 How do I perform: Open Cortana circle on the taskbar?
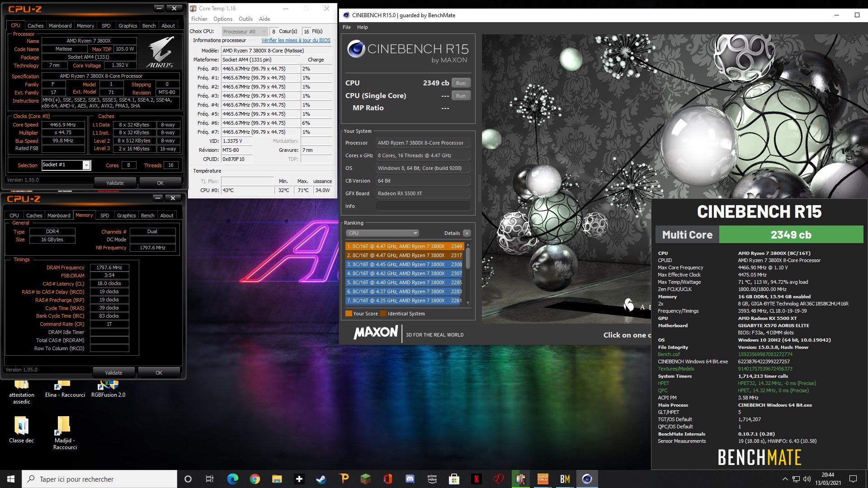tap(188, 479)
